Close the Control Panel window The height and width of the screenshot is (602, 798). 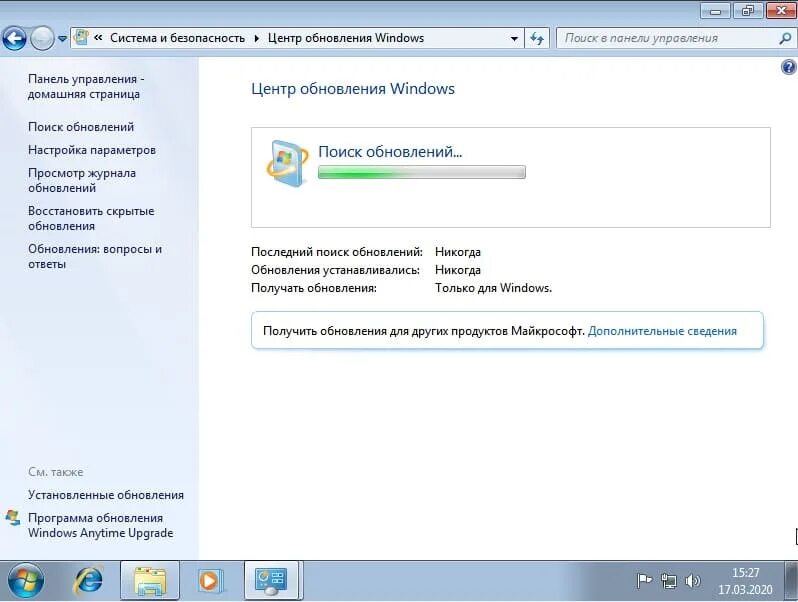pos(782,11)
